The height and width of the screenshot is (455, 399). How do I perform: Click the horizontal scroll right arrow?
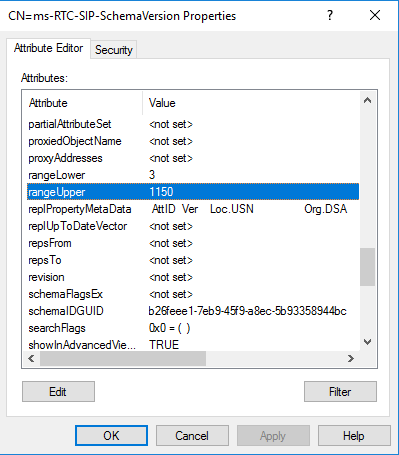click(x=351, y=359)
